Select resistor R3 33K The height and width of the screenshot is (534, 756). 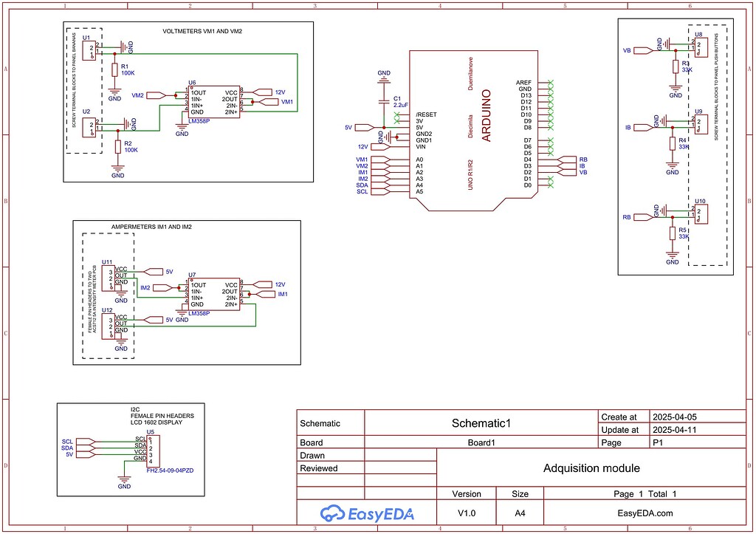[676, 66]
